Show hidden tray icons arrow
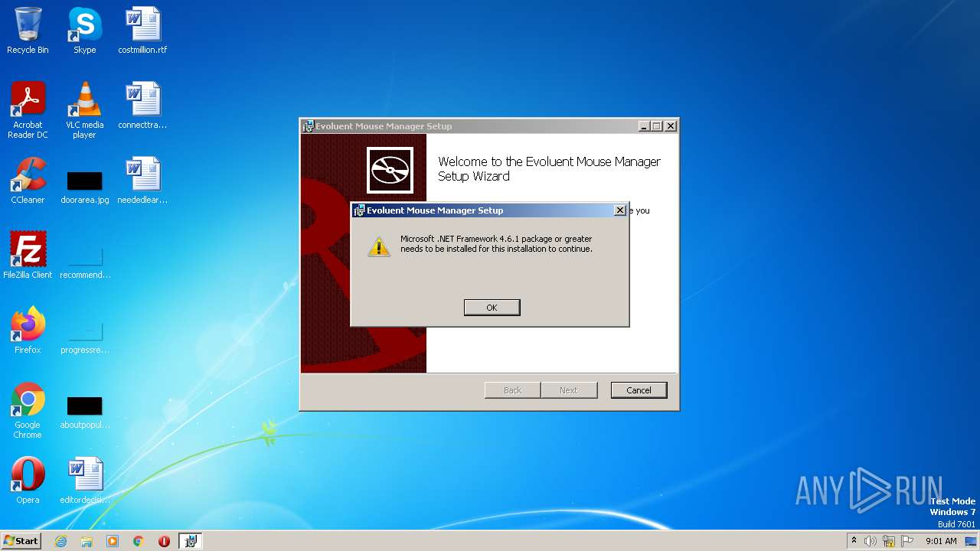 854,541
